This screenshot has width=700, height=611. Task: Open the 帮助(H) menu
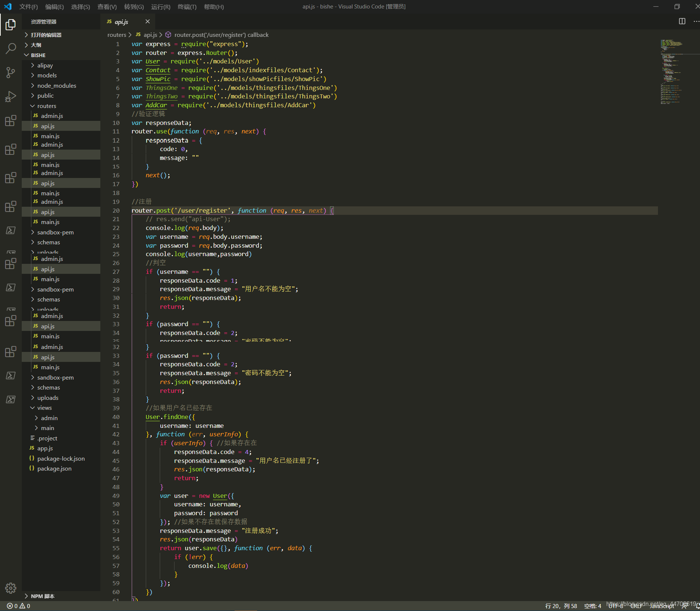pyautogui.click(x=214, y=7)
